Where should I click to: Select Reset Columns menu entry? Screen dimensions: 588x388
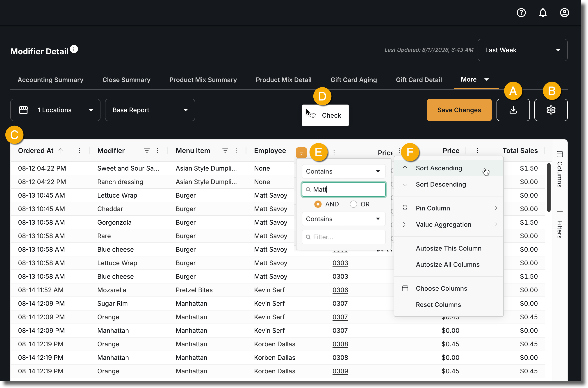[x=449, y=305]
